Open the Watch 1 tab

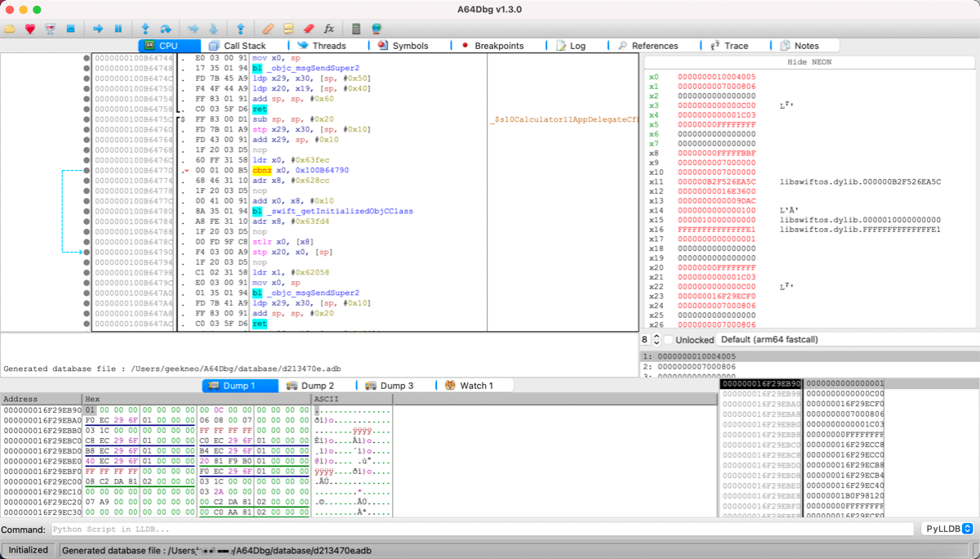point(475,386)
